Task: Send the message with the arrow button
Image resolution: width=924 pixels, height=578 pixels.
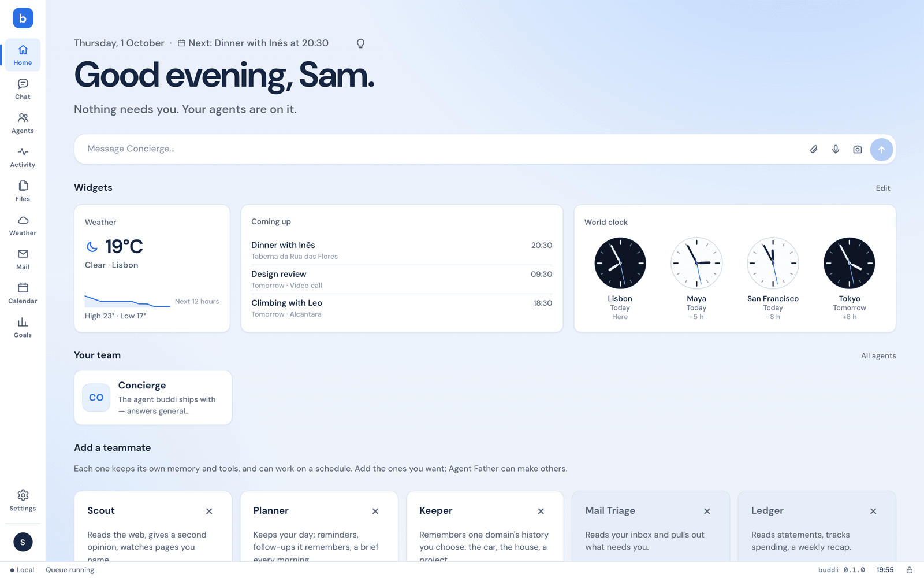Action: [x=881, y=149]
